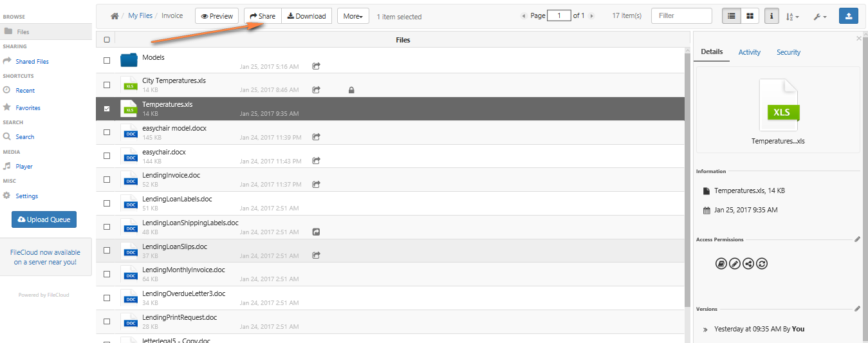Click the sync permission icon in details
This screenshot has width=868, height=343.
point(762,263)
